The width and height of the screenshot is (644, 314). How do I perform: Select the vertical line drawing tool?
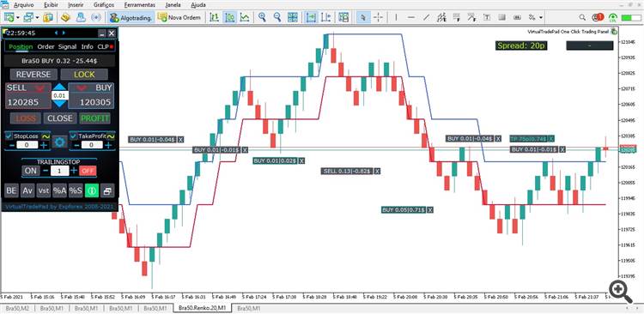click(x=396, y=17)
